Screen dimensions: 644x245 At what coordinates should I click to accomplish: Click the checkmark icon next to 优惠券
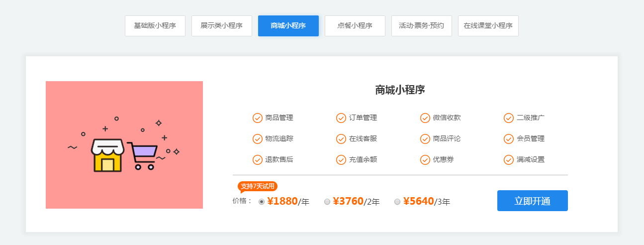[x=425, y=160]
